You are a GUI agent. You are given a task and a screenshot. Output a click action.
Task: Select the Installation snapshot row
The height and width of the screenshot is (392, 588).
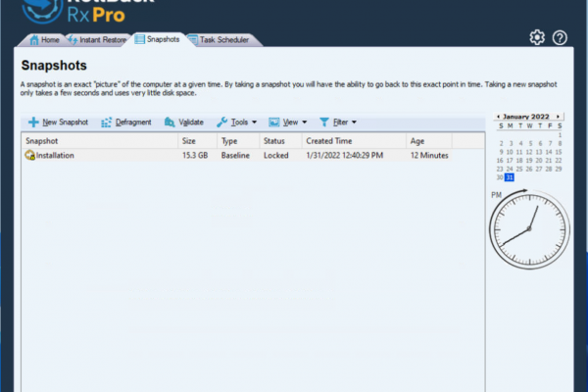(x=236, y=155)
